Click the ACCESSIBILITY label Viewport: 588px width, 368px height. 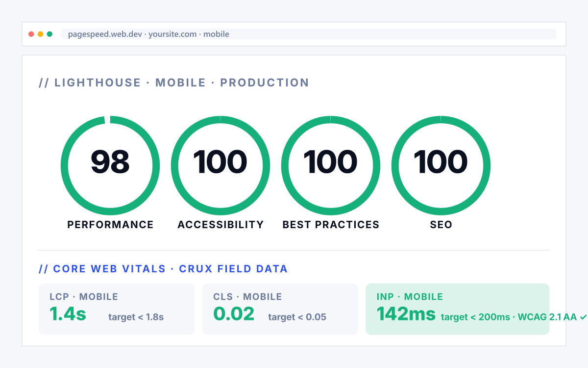pos(220,225)
